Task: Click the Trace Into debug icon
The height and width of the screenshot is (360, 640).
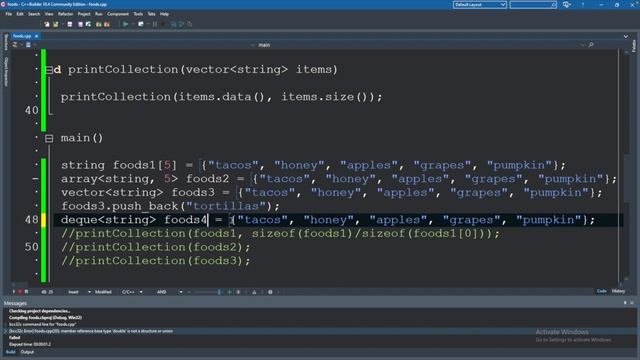Action: tap(173, 24)
